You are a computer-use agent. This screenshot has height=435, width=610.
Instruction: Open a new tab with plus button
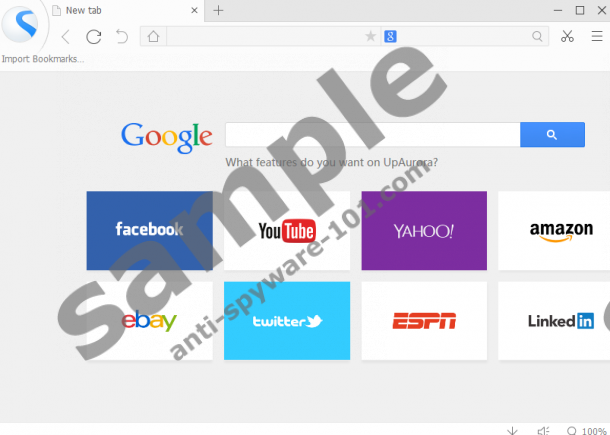pos(218,10)
